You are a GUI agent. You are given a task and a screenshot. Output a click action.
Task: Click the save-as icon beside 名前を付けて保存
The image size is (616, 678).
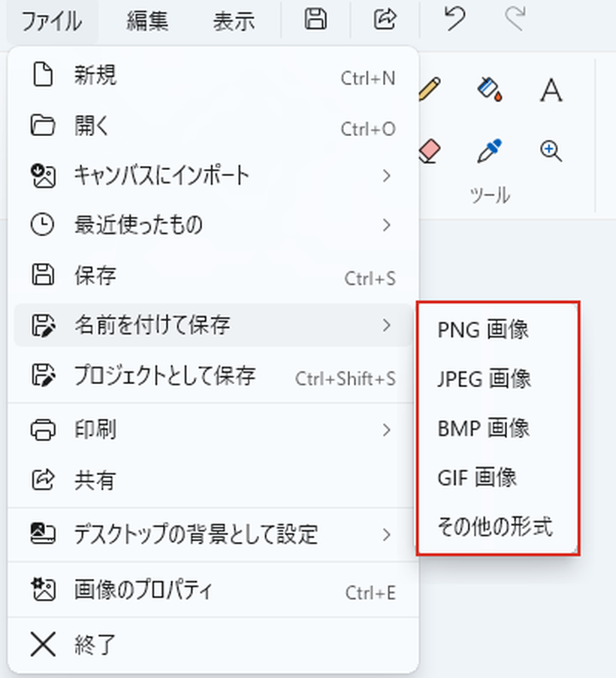44,325
